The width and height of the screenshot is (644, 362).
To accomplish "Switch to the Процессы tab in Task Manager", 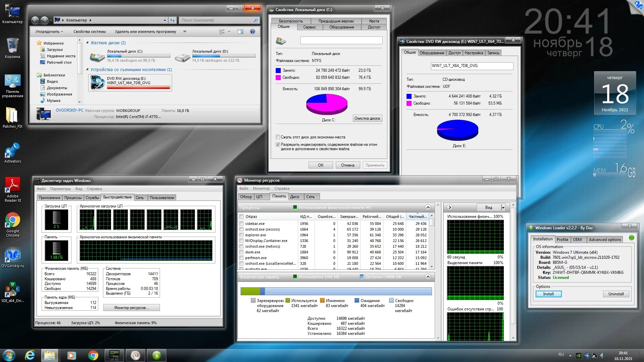I will click(x=73, y=198).
